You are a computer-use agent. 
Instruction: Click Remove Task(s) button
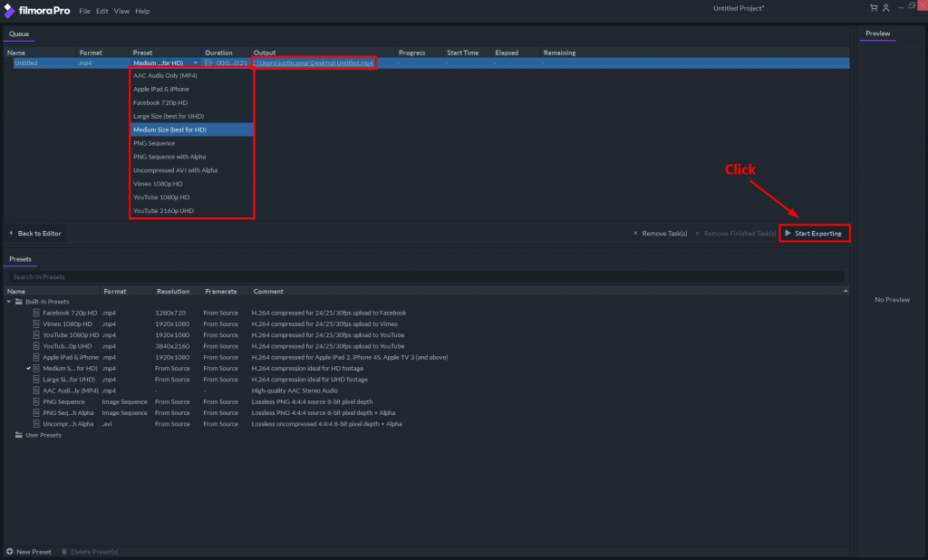point(660,233)
